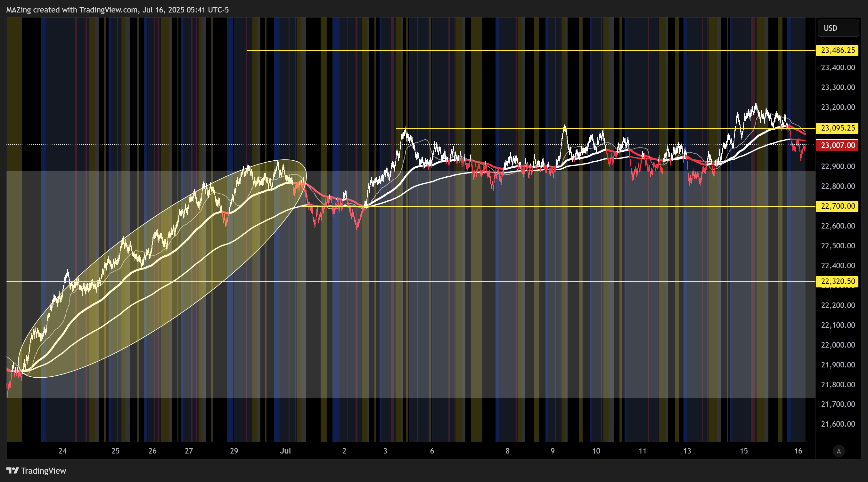The height and width of the screenshot is (482, 868).
Task: Click the 22,000.00 price axis value
Action: pos(838,345)
